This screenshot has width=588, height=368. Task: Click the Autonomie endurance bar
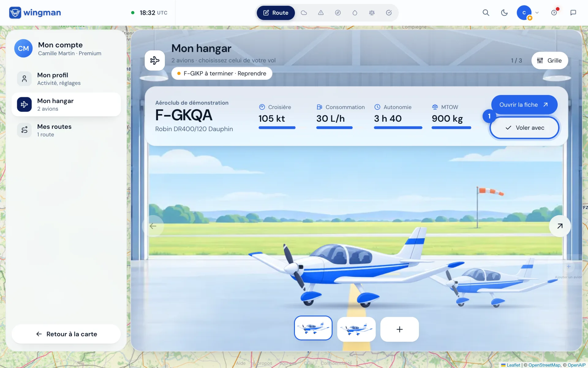pyautogui.click(x=398, y=128)
